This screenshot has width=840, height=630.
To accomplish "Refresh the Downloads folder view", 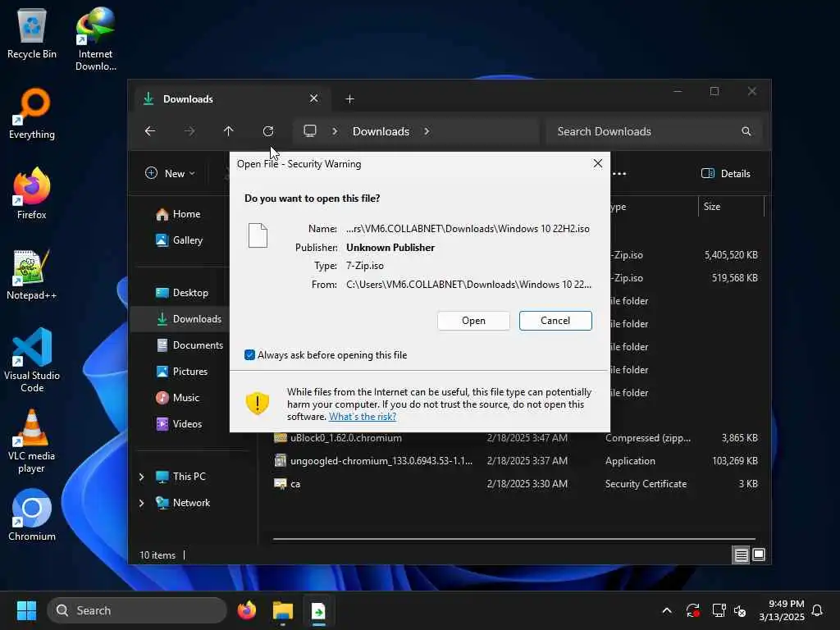I will point(268,131).
